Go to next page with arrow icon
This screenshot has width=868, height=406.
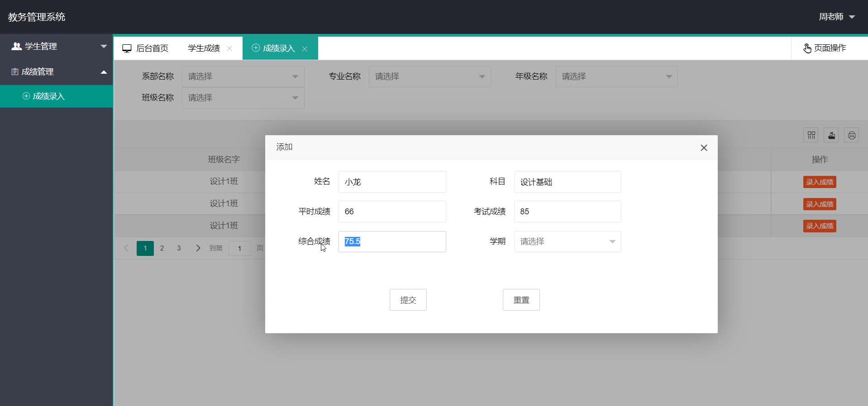tap(198, 248)
